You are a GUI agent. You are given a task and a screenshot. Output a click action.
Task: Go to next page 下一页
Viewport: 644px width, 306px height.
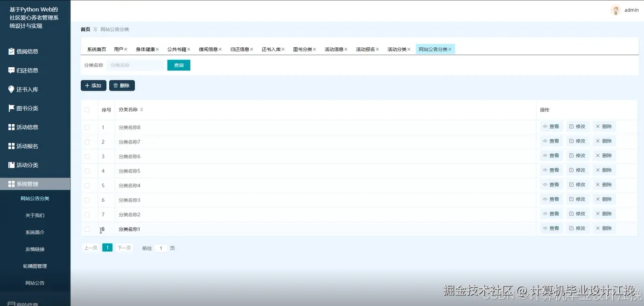[124, 248]
